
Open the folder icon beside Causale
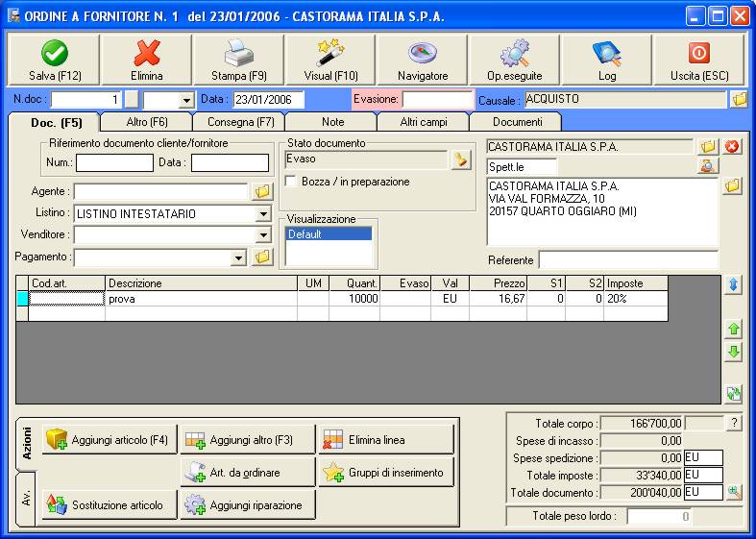click(x=738, y=100)
